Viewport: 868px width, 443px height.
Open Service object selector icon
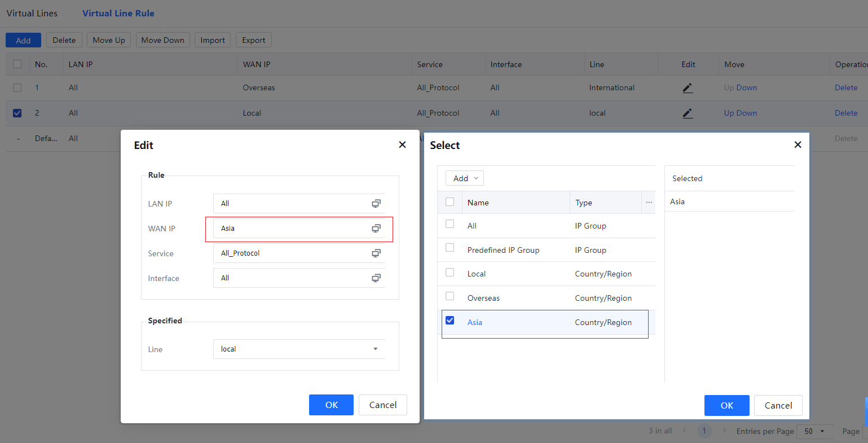tap(376, 253)
